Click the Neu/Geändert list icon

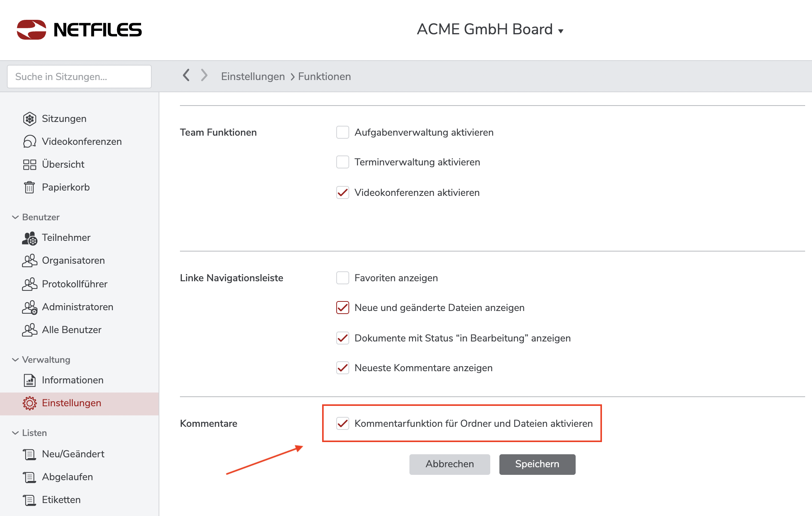(29, 454)
